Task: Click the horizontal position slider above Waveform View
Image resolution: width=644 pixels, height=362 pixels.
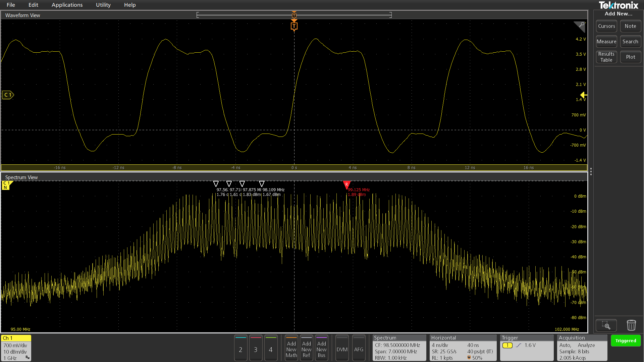Action: click(294, 15)
